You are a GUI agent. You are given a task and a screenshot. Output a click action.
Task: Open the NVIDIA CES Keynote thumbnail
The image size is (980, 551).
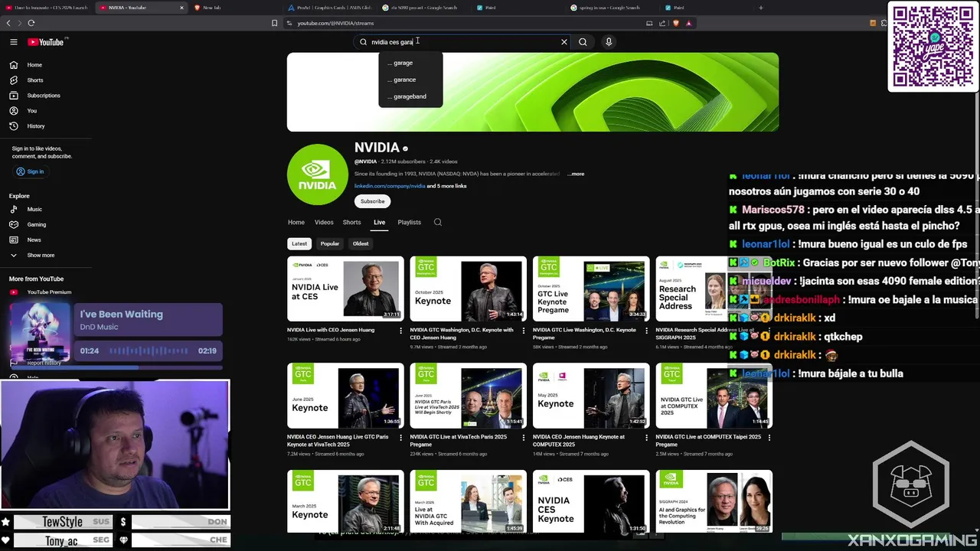click(591, 501)
